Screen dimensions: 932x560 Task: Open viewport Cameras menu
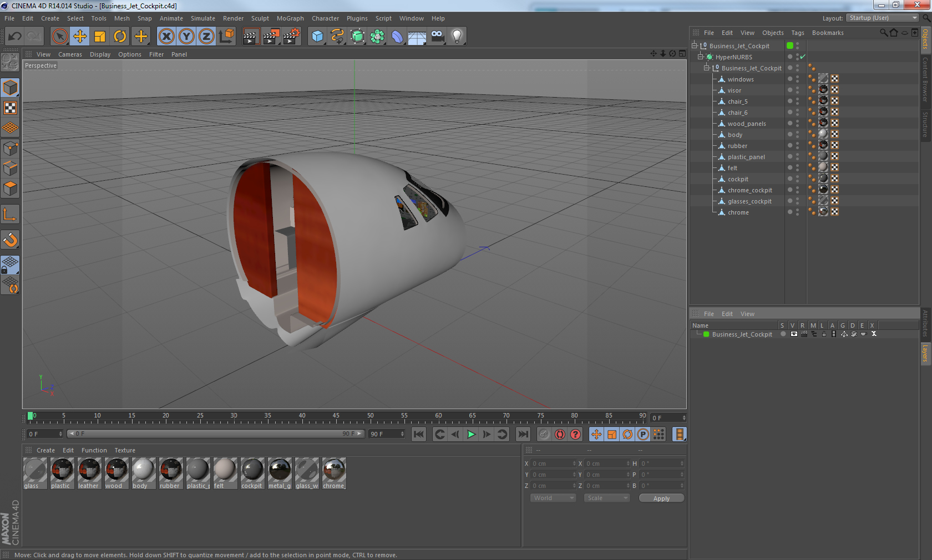[x=70, y=54]
